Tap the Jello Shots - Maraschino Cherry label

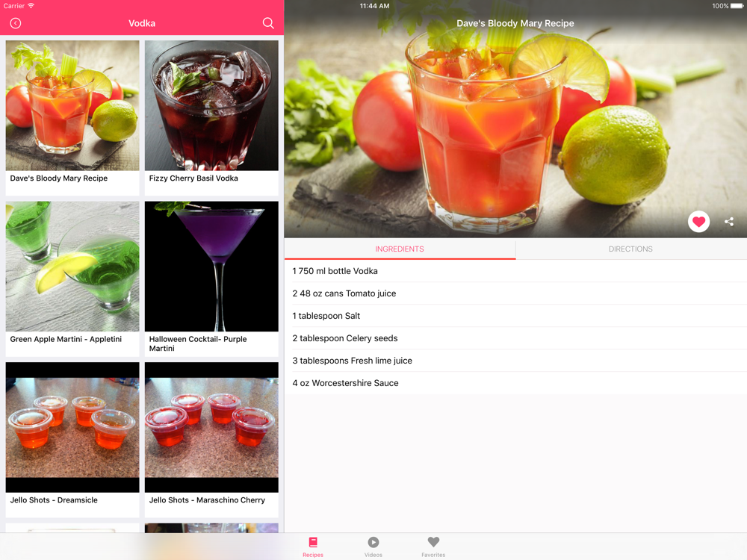(207, 500)
